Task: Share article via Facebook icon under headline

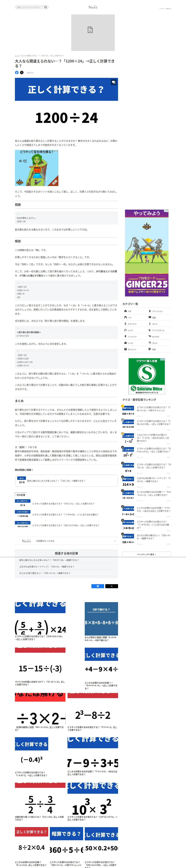Action: click(x=17, y=72)
